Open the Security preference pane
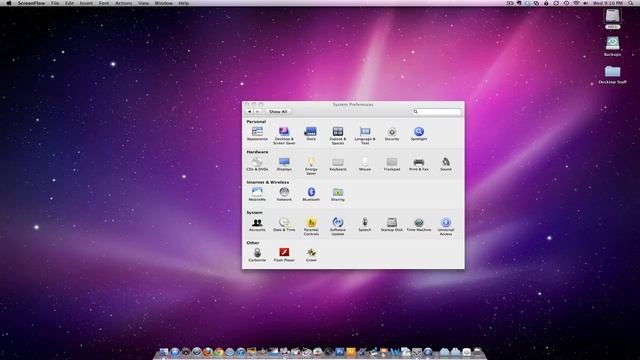The height and width of the screenshot is (360, 640). tap(392, 134)
